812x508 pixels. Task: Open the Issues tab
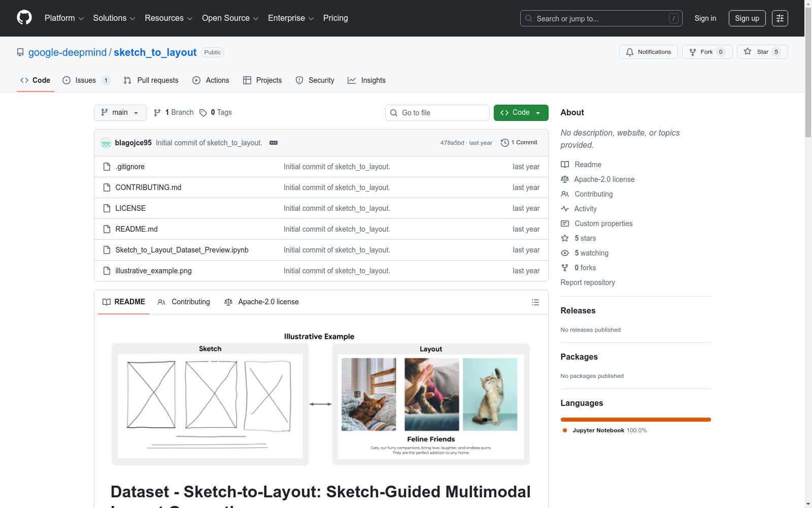point(86,80)
